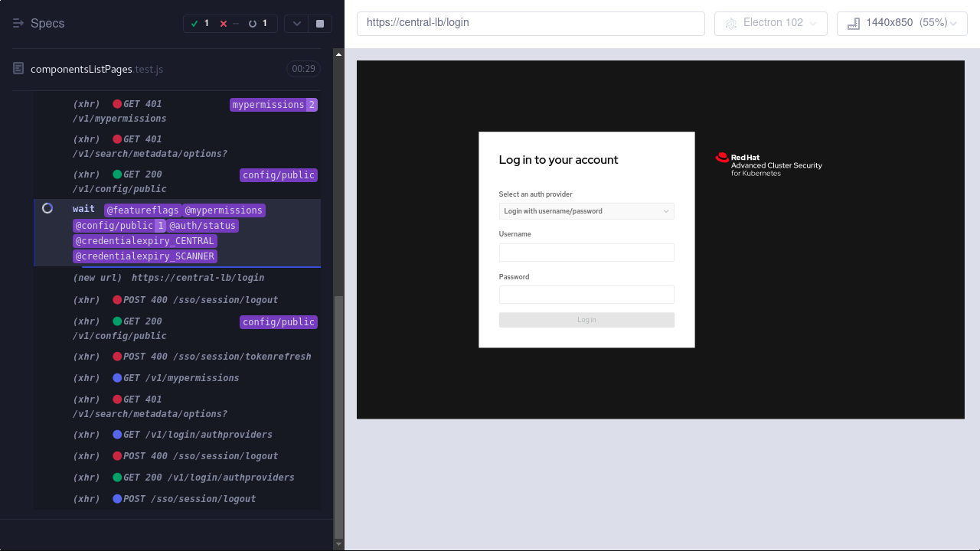Viewport: 980px width, 551px height.
Task: Focus the Password input field
Action: (x=586, y=295)
